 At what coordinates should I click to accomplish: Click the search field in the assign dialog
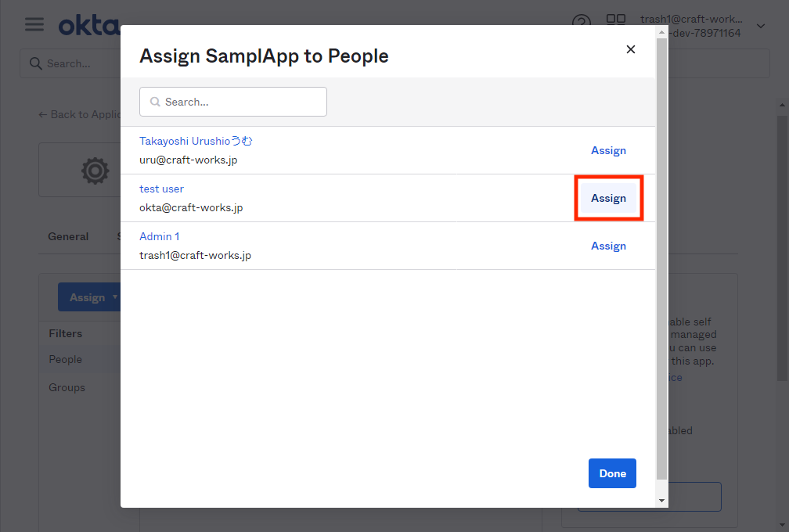point(233,102)
